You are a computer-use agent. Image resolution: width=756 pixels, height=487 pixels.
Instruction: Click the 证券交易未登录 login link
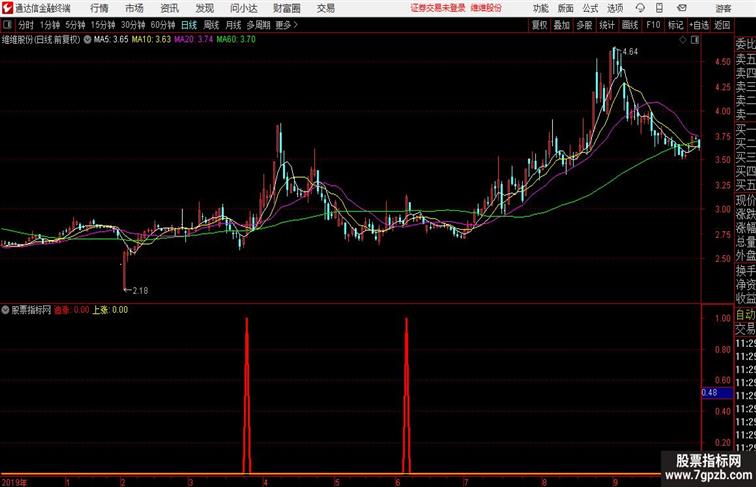click(438, 8)
